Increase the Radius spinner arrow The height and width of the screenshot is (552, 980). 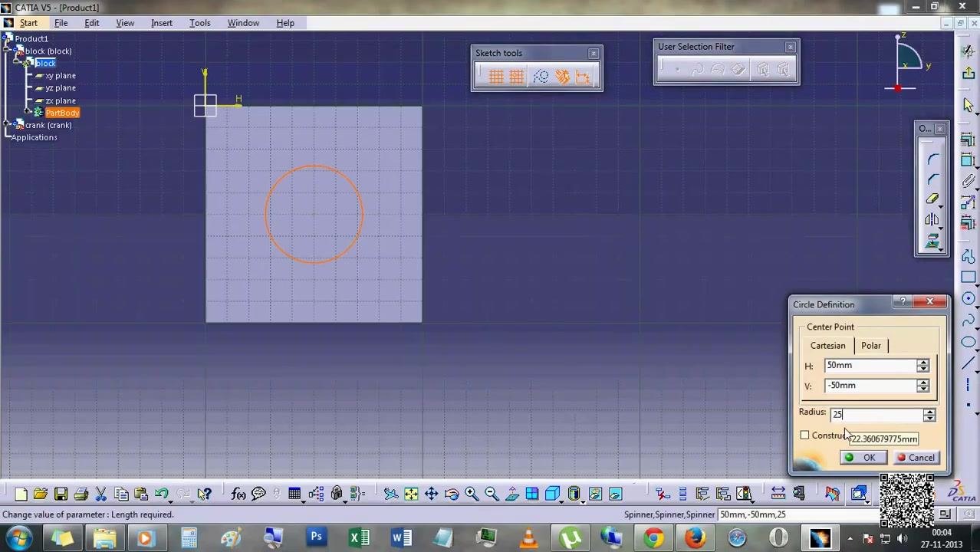929,412
